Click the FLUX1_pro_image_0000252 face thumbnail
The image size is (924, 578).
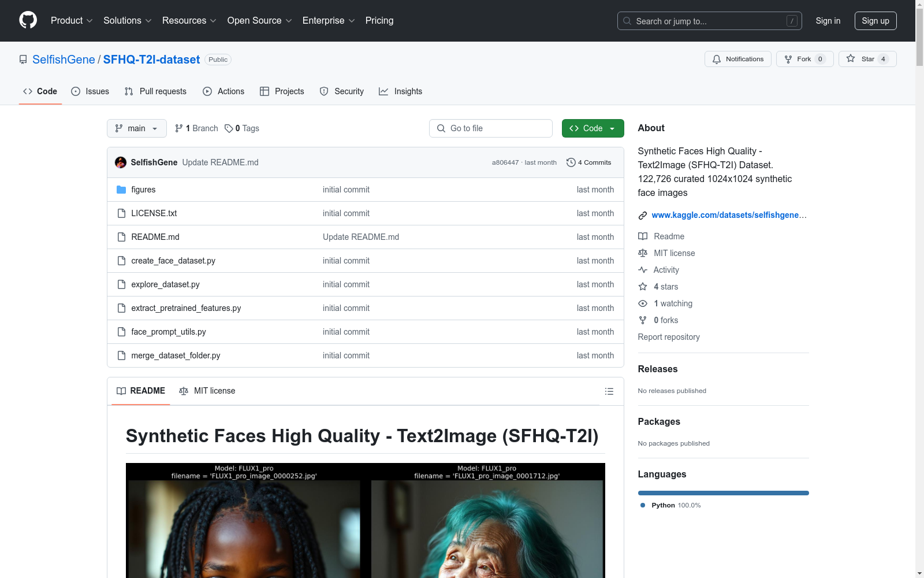click(x=244, y=529)
